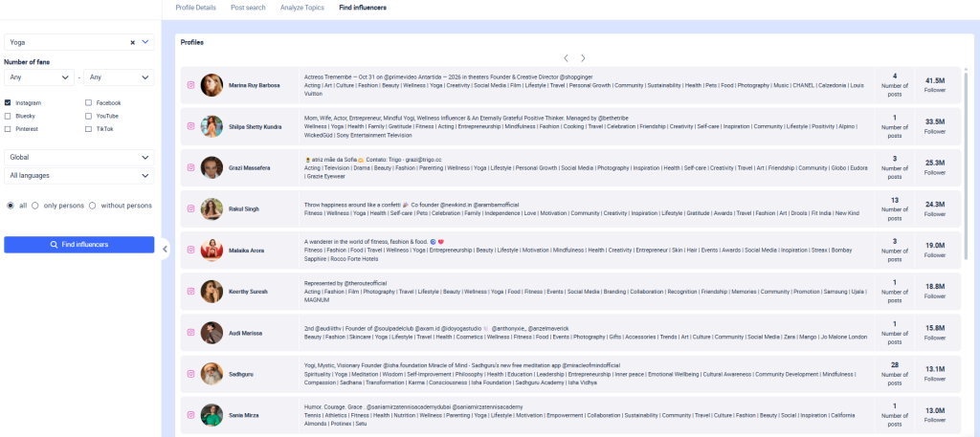Open the Global region dropdown
This screenshot has width=980, height=437.
[x=78, y=157]
